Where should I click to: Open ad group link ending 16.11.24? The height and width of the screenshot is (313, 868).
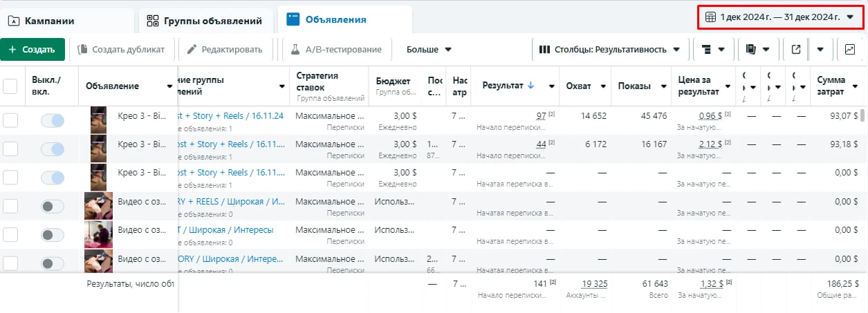click(231, 115)
